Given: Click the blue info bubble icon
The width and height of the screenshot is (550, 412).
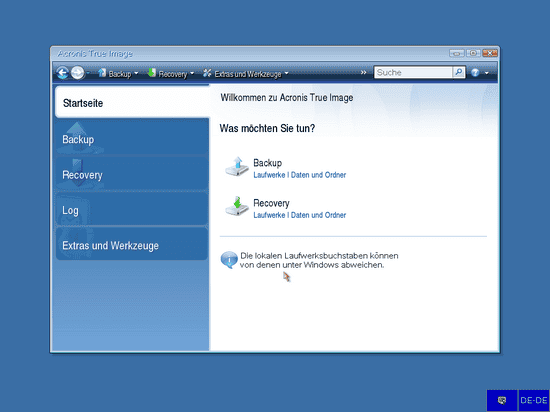Looking at the screenshot, I should click(x=229, y=260).
